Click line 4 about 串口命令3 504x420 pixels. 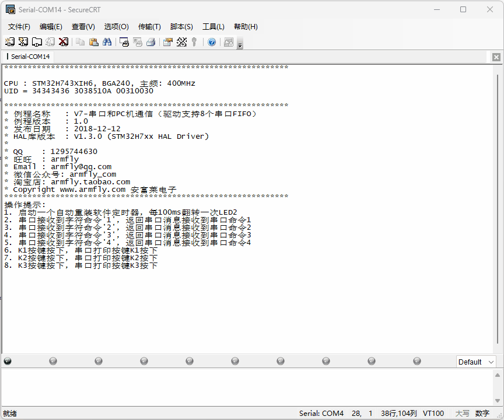tap(128, 235)
